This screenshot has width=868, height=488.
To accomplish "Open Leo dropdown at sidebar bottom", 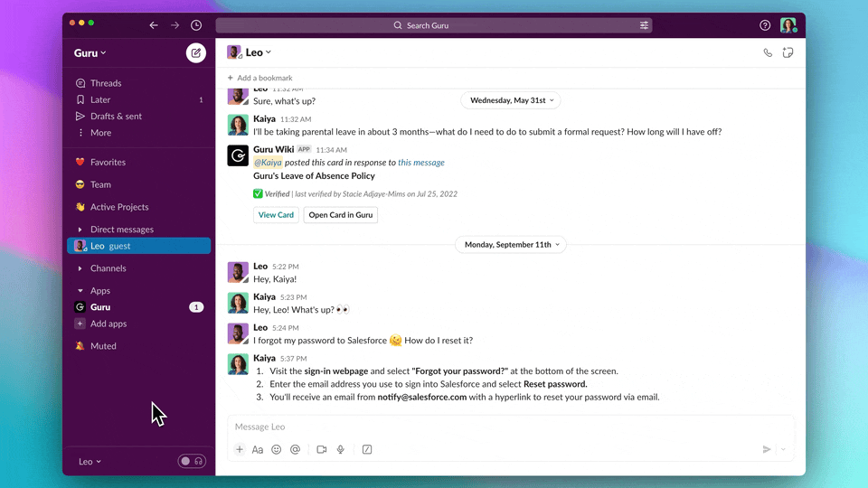I will click(90, 462).
